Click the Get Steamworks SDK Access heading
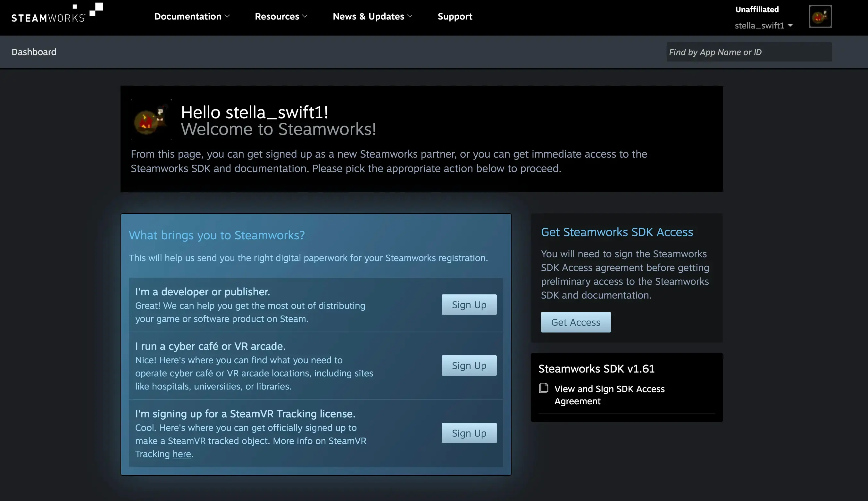 (617, 232)
